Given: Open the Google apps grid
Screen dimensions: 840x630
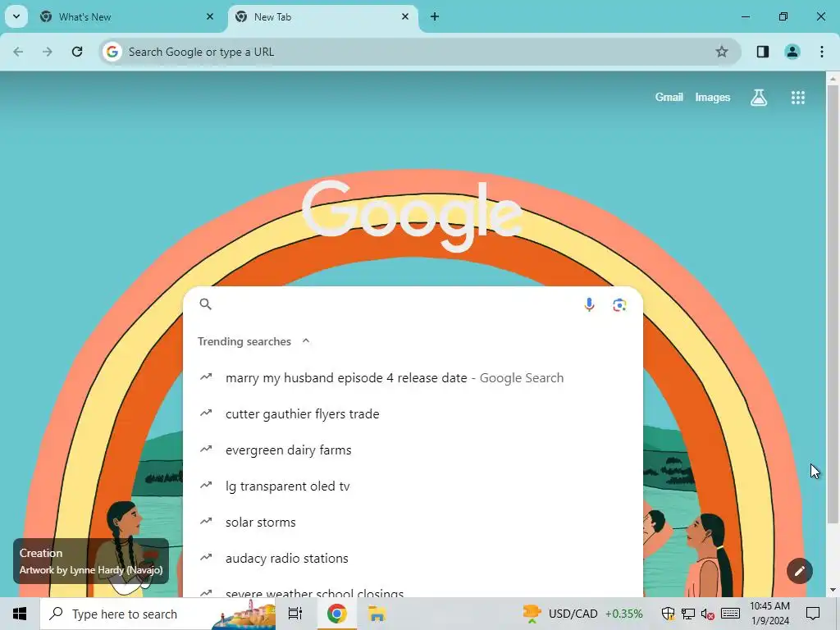Looking at the screenshot, I should pyautogui.click(x=797, y=97).
